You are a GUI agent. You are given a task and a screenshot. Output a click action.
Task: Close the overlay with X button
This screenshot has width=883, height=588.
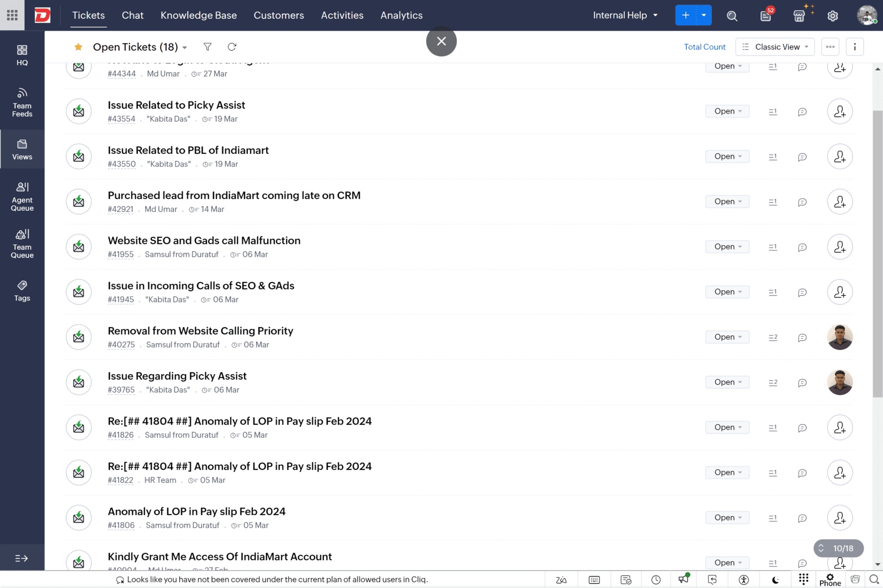pos(441,41)
